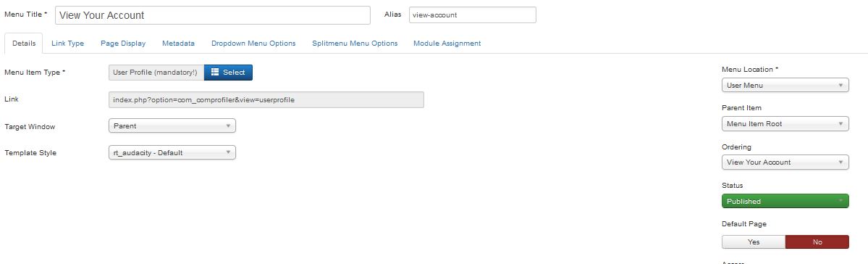
Task: Open the Page Display tab
Action: pyautogui.click(x=123, y=44)
